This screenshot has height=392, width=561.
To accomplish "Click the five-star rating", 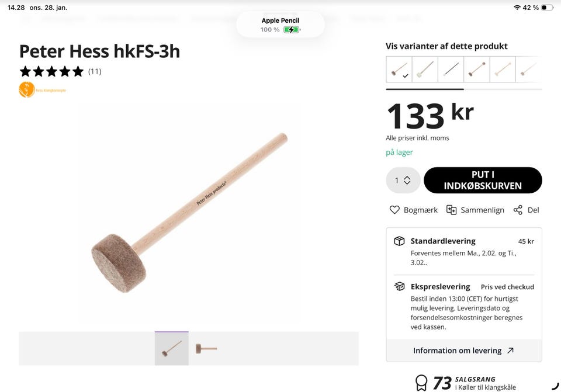I will point(51,71).
